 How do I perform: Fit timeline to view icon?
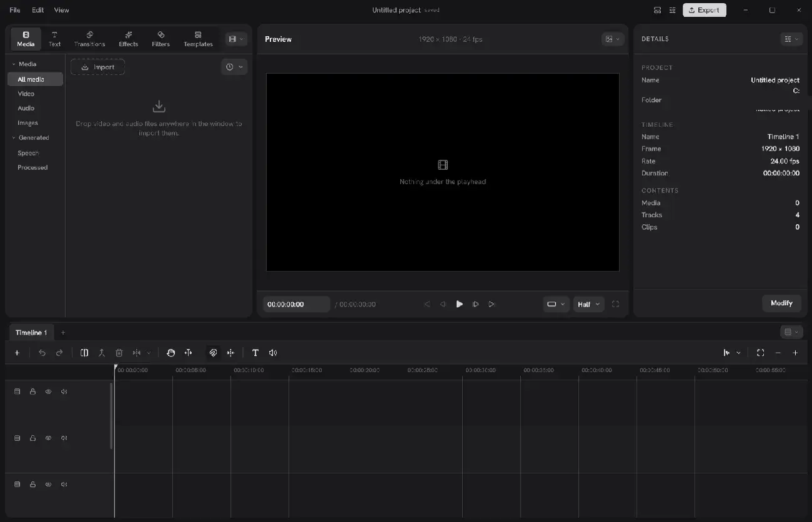[760, 353]
